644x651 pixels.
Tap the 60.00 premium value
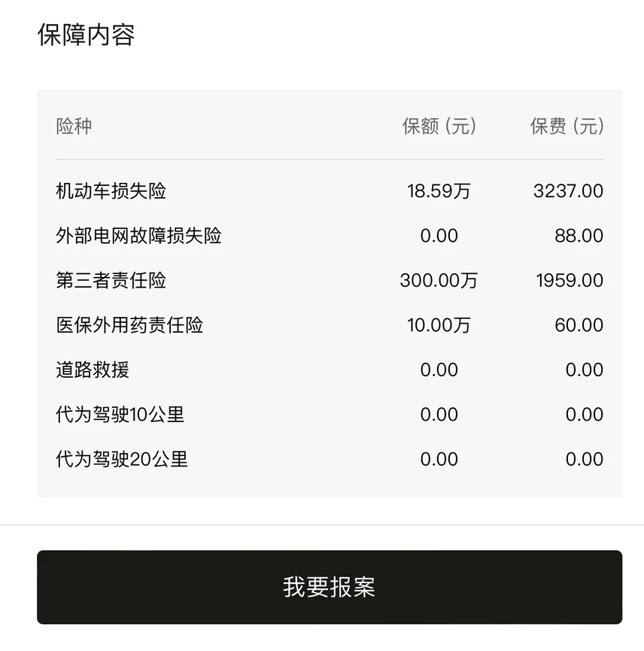579,325
